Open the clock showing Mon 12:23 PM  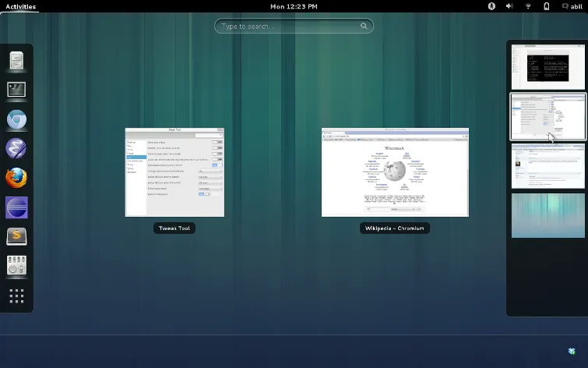point(294,6)
